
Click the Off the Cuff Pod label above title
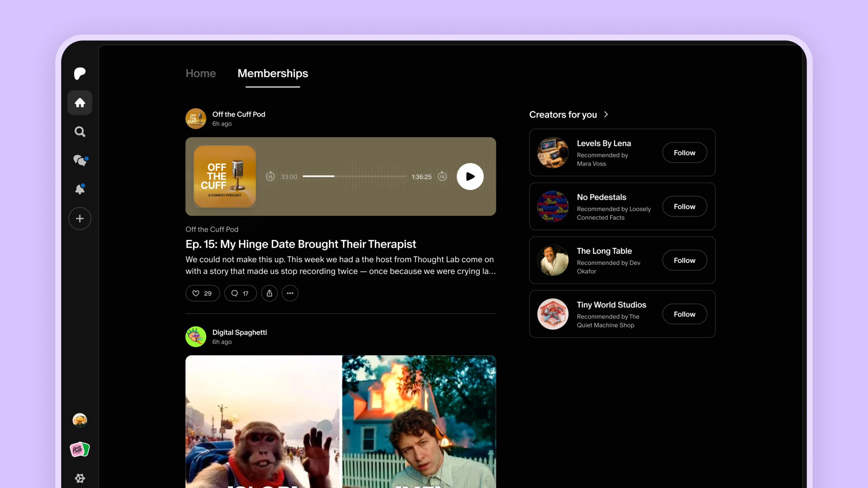(212, 229)
